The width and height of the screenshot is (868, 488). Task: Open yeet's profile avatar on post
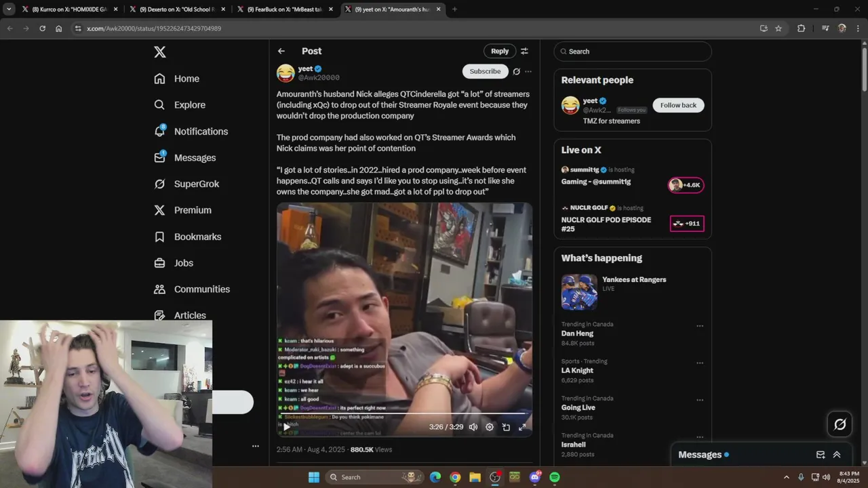285,73
